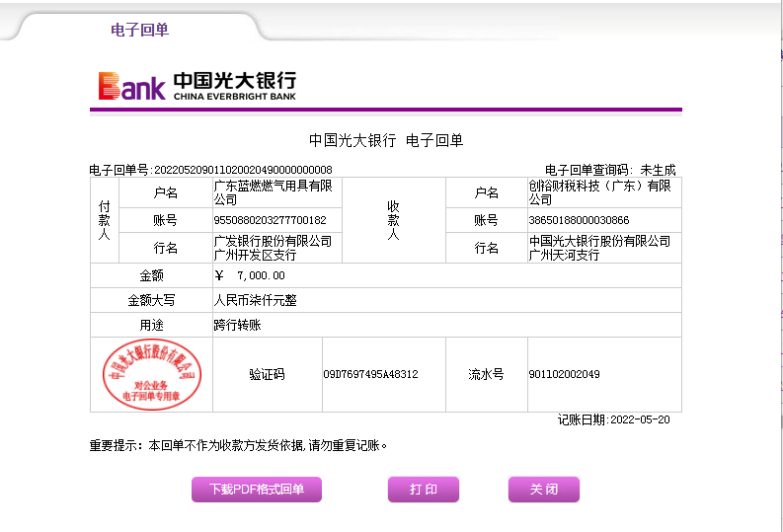Click the 验证码 label cell
783x532 pixels.
pyautogui.click(x=268, y=374)
